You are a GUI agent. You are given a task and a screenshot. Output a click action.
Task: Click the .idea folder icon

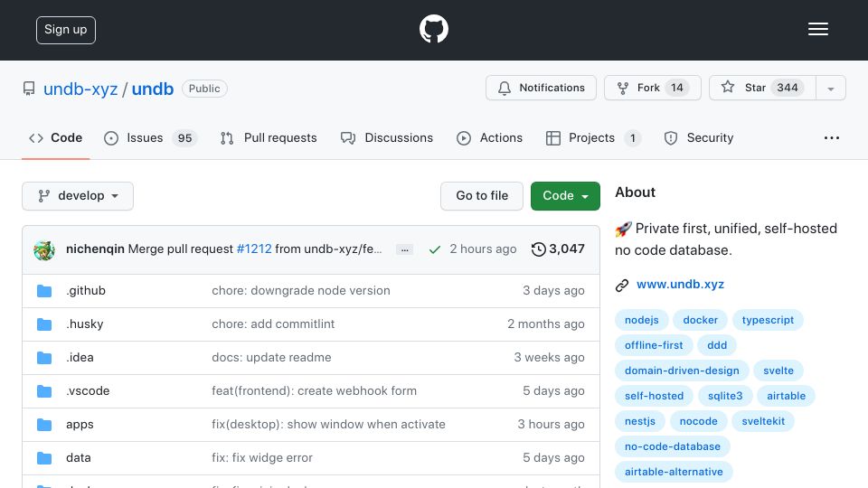click(x=44, y=358)
